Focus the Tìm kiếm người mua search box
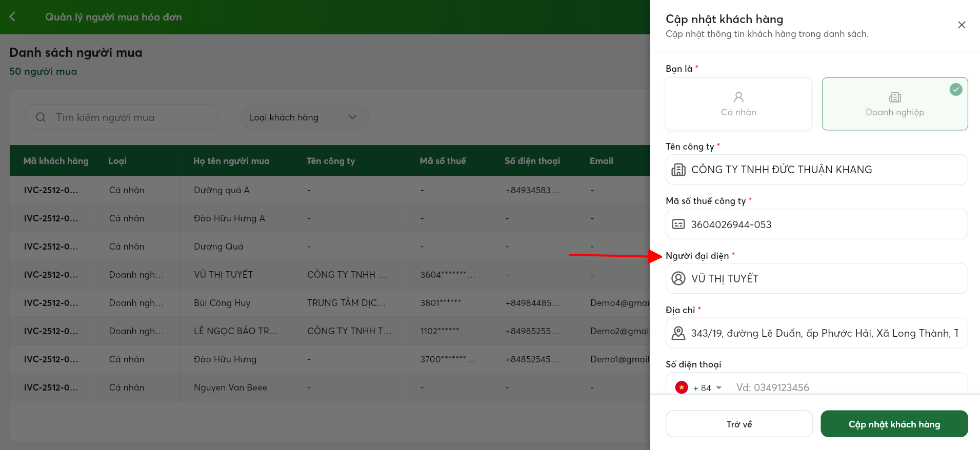The width and height of the screenshot is (980, 450). [x=128, y=117]
